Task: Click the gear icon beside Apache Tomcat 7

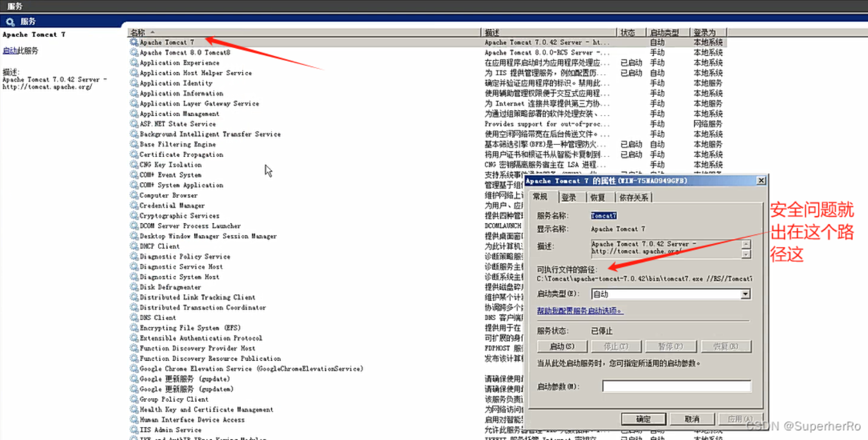Action: pos(134,43)
